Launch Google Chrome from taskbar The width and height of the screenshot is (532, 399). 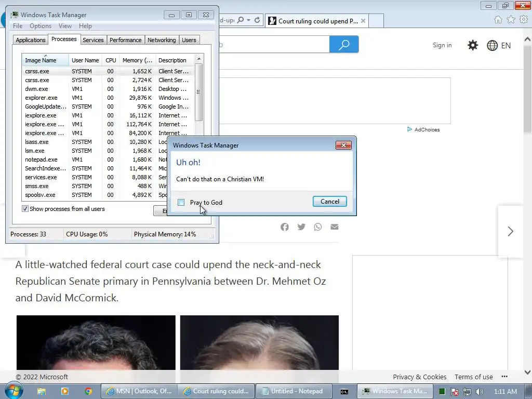click(88, 391)
